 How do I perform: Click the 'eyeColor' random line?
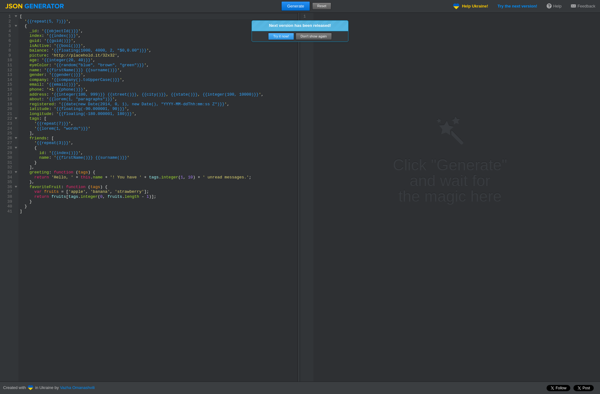(89, 65)
